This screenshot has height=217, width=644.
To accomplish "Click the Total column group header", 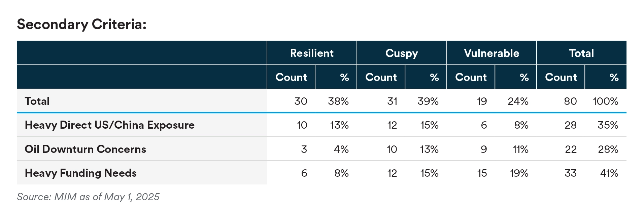I will [x=581, y=53].
